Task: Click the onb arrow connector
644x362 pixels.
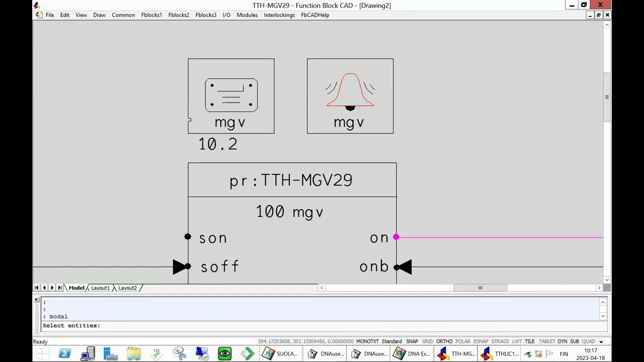Action: 403,267
